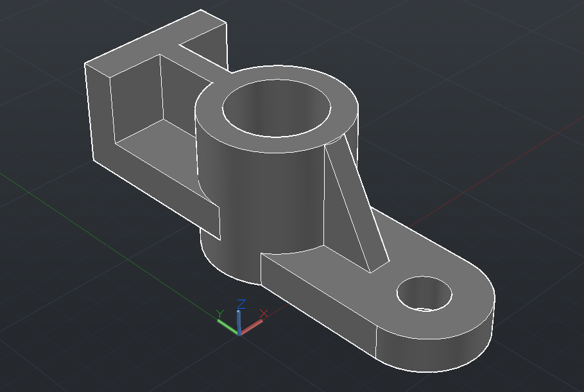Pick the small hole in the rounded lug

point(424,294)
